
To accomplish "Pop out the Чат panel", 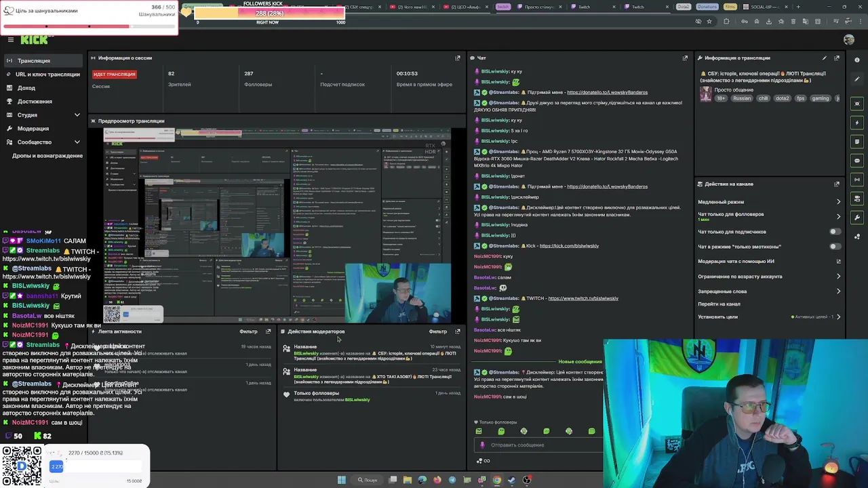I will tap(685, 58).
